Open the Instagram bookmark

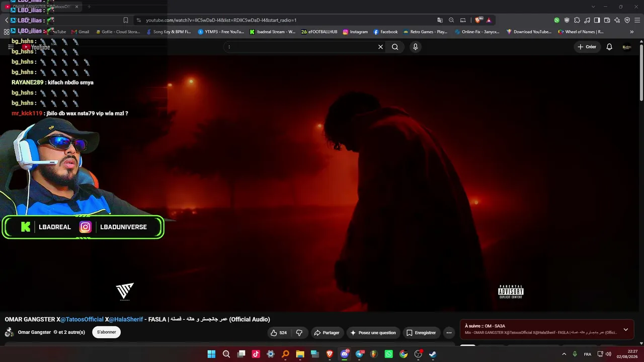(355, 32)
